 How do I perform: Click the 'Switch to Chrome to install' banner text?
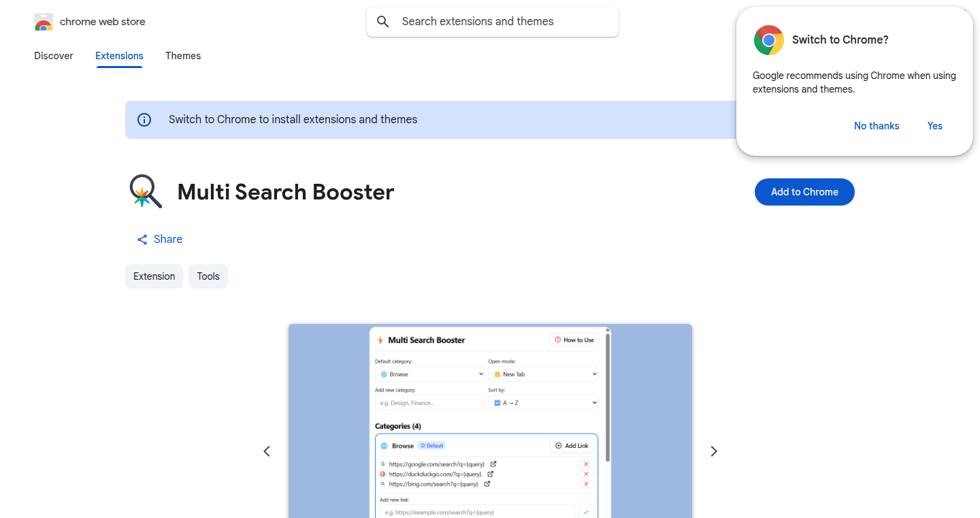pos(293,120)
